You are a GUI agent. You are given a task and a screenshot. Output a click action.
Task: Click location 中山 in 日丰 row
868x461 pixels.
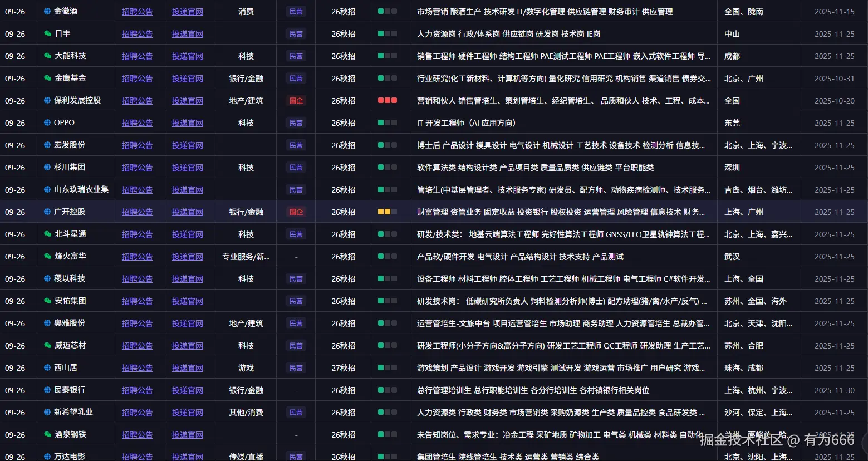pyautogui.click(x=732, y=34)
